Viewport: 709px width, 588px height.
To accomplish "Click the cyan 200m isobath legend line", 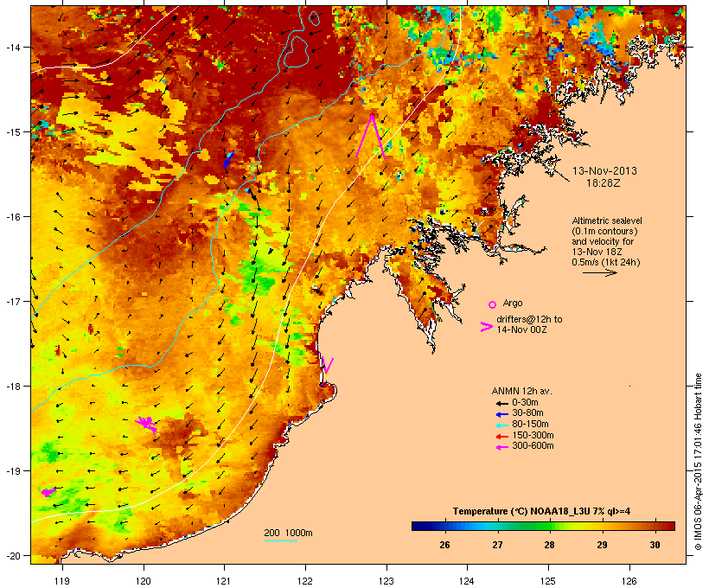I will point(281,540).
